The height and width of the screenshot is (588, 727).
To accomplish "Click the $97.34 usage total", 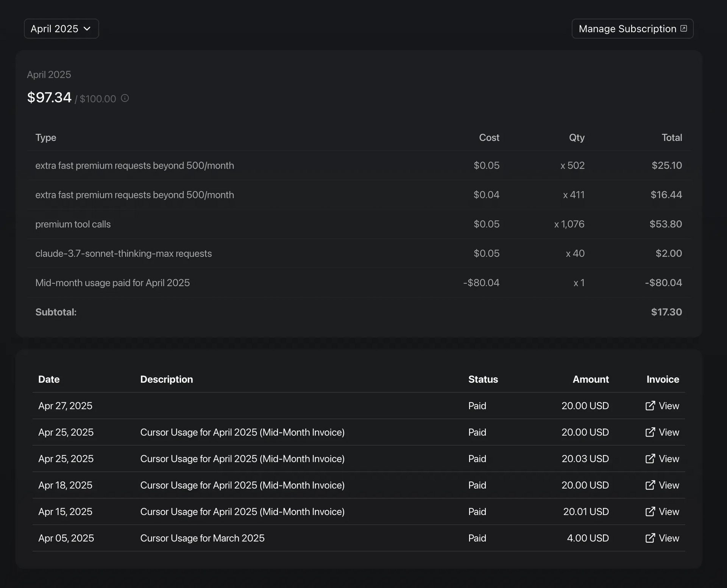I will coord(49,98).
